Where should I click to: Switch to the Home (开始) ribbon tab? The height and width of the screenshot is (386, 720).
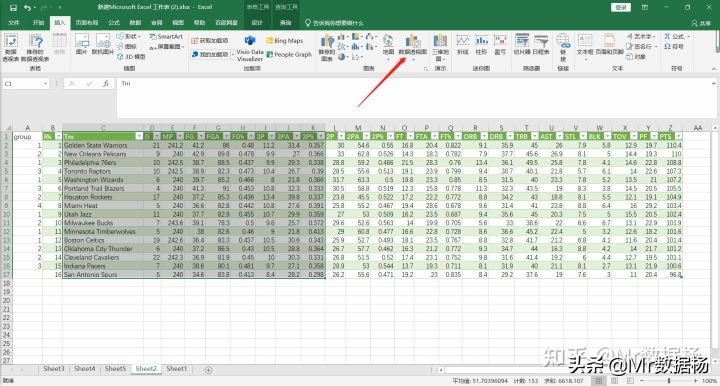pyautogui.click(x=38, y=22)
